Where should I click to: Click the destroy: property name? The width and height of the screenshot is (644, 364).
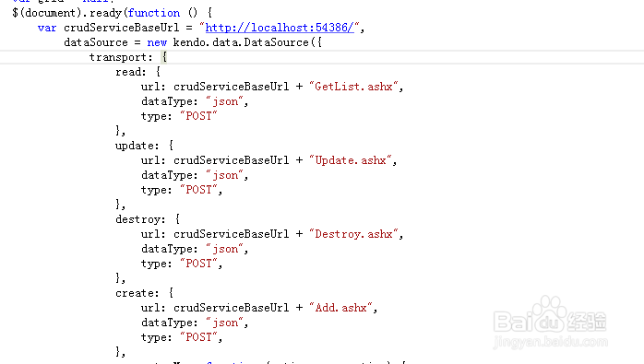point(140,219)
